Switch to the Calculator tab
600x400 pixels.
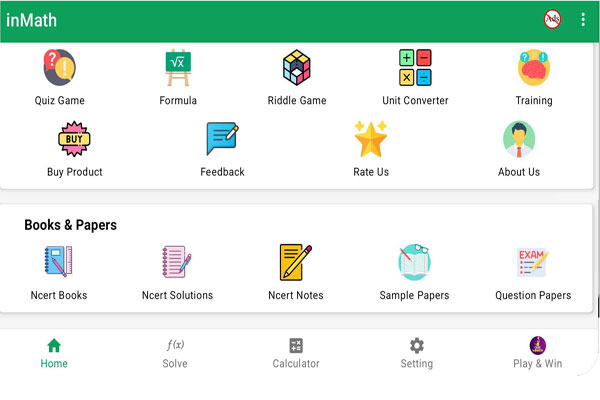(x=296, y=353)
